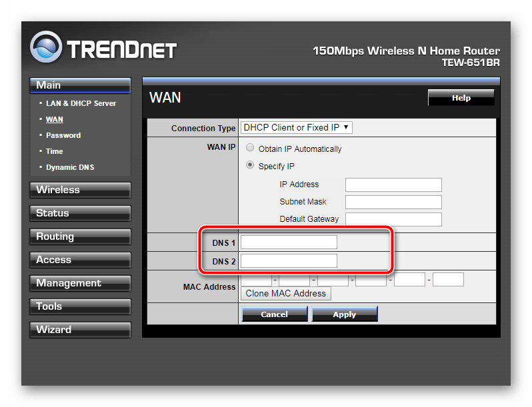Open the WAN settings link

click(x=54, y=119)
